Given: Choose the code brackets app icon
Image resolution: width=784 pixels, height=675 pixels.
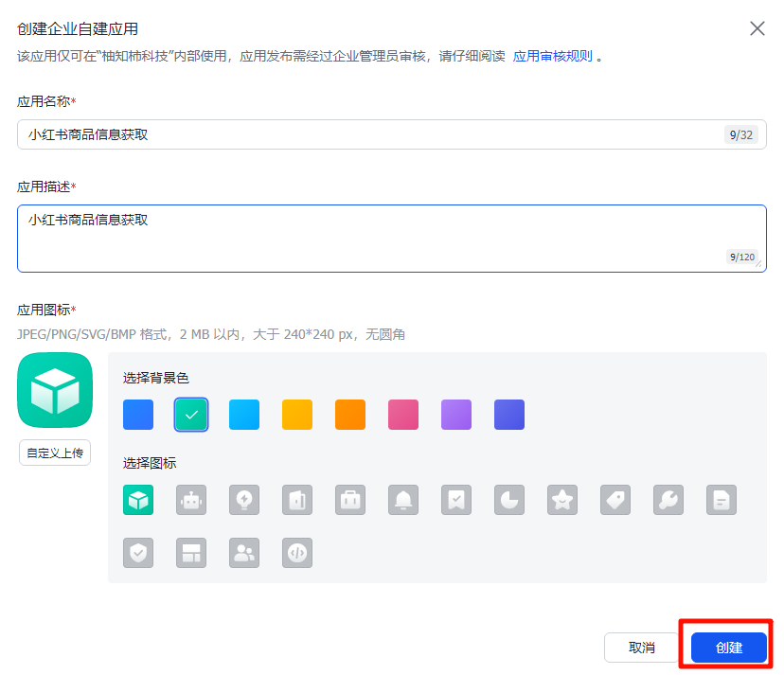Looking at the screenshot, I should pos(297,553).
